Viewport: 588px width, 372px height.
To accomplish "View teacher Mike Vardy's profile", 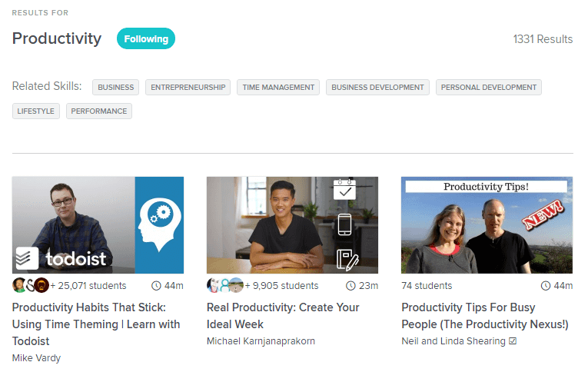I will tap(36, 358).
